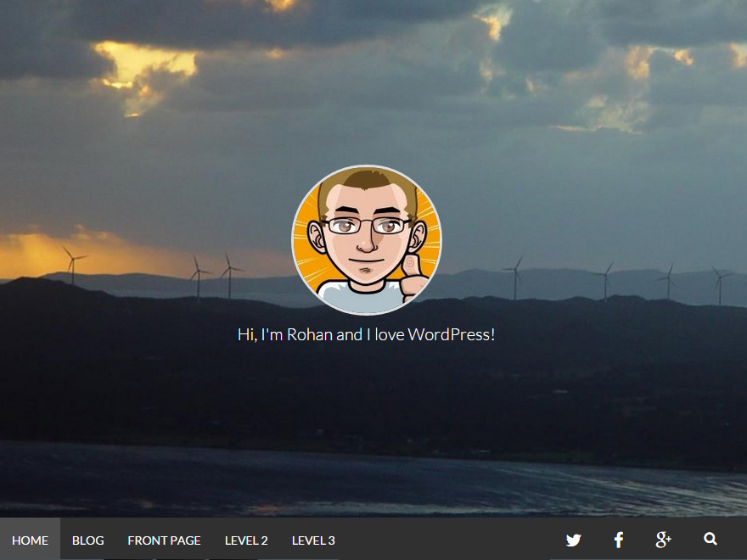Click the water at bottom of header photo
The width and height of the screenshot is (747, 560).
[x=373, y=484]
